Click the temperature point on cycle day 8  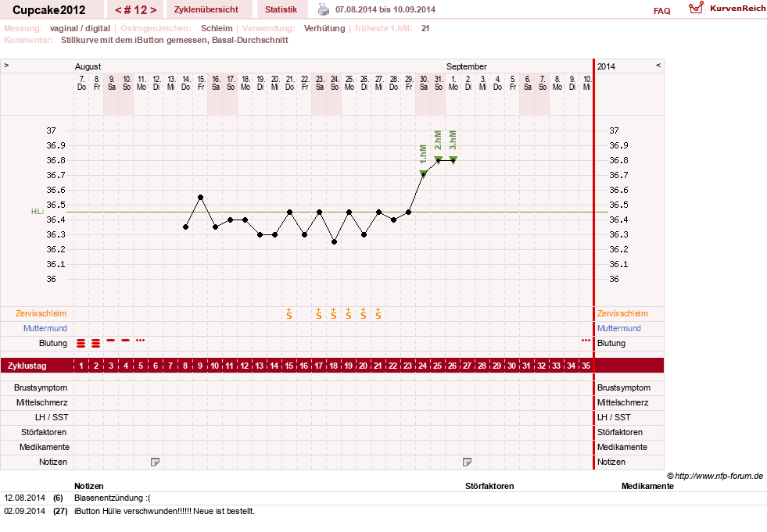tap(185, 227)
